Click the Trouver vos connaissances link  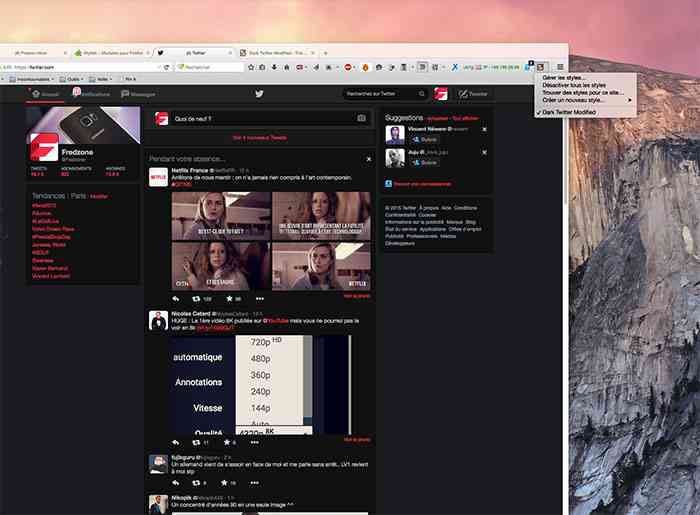point(421,184)
